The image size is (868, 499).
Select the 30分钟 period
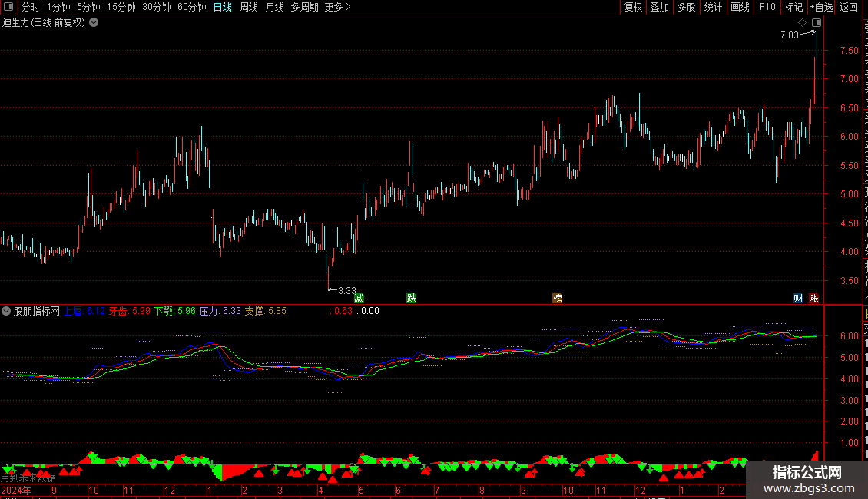(157, 7)
